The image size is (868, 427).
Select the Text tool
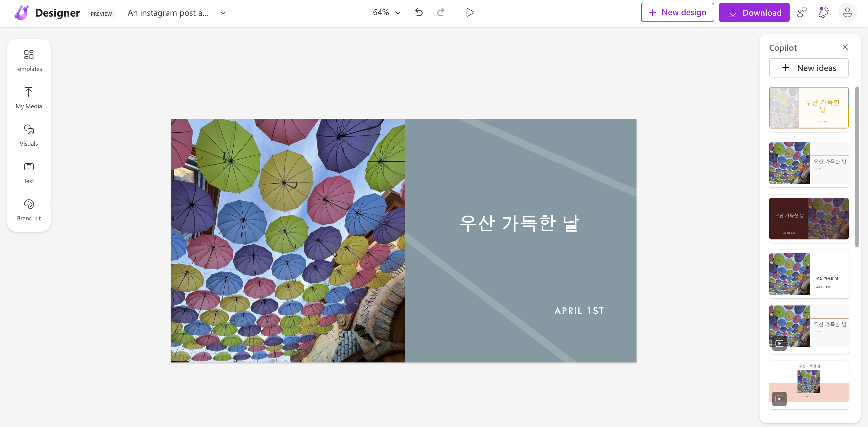point(29,173)
